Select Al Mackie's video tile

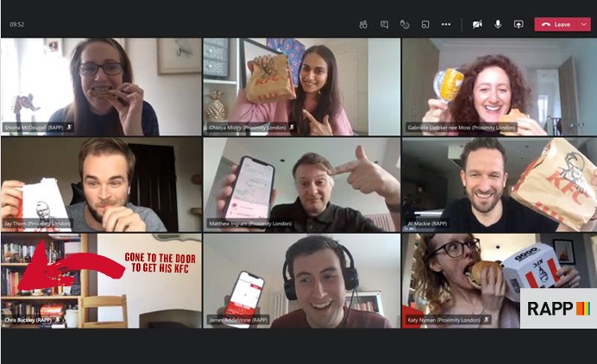point(500,185)
